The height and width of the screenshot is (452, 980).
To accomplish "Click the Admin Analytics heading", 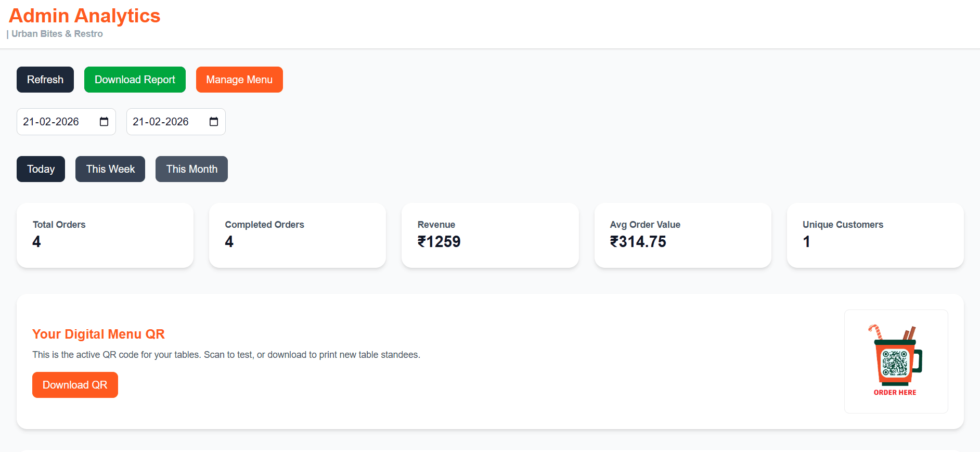I will click(84, 16).
